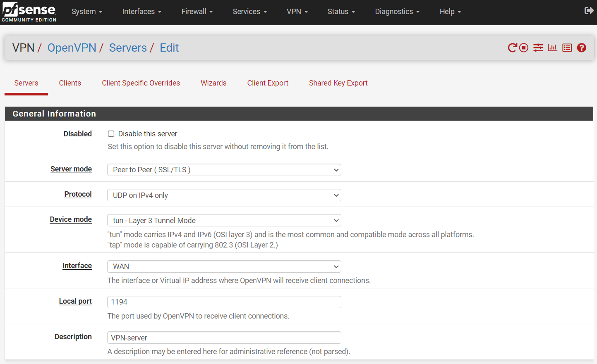Open related settings sliders icon
Image resolution: width=597 pixels, height=364 pixels.
[x=538, y=48]
